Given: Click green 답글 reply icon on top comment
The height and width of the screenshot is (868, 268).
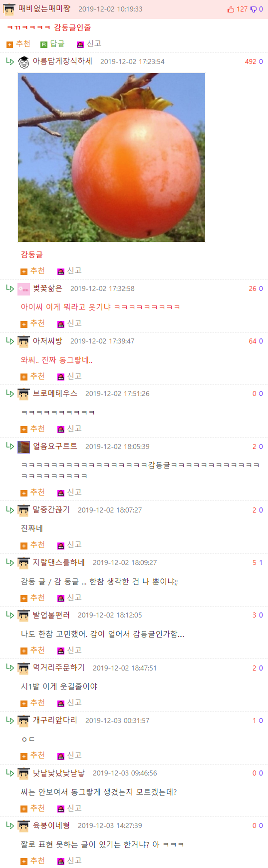Looking at the screenshot, I should tap(44, 44).
